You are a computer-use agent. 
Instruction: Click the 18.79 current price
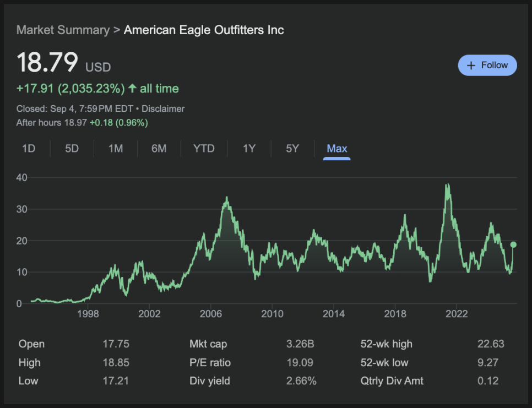47,62
